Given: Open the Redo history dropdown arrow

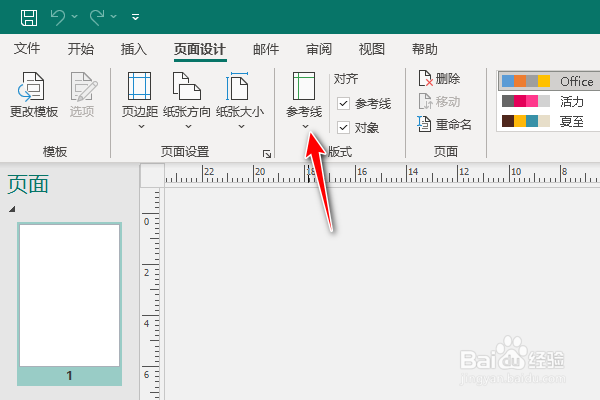Looking at the screenshot, I should pyautogui.click(x=114, y=17).
